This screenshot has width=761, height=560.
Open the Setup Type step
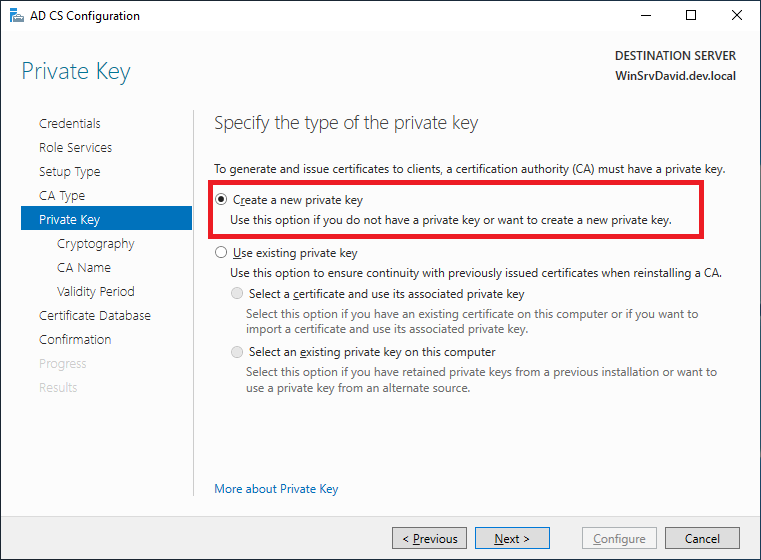(x=70, y=172)
